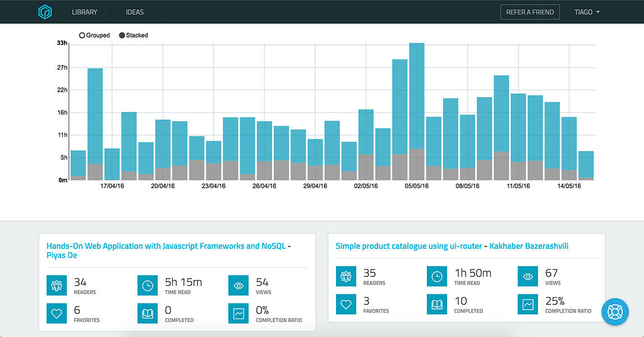
Task: Click the heart icon beside 6 favorites
Action: [57, 313]
